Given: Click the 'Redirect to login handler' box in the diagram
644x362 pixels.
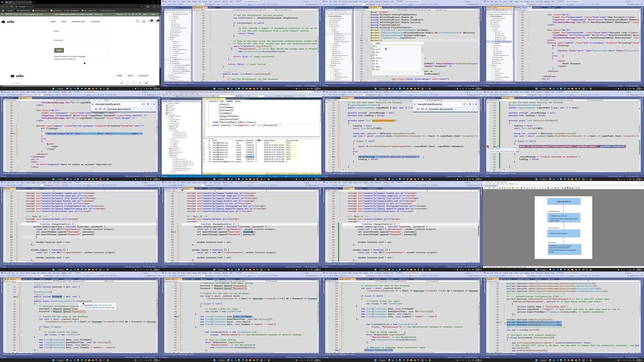Looking at the screenshot, I should point(563,233).
